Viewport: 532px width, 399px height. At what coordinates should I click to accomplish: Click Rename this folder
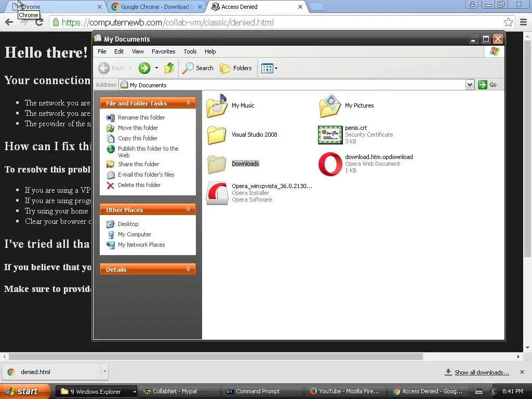pos(136,117)
